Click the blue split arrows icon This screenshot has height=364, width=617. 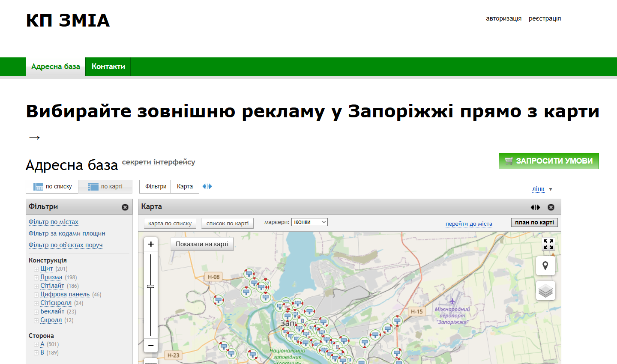click(207, 186)
